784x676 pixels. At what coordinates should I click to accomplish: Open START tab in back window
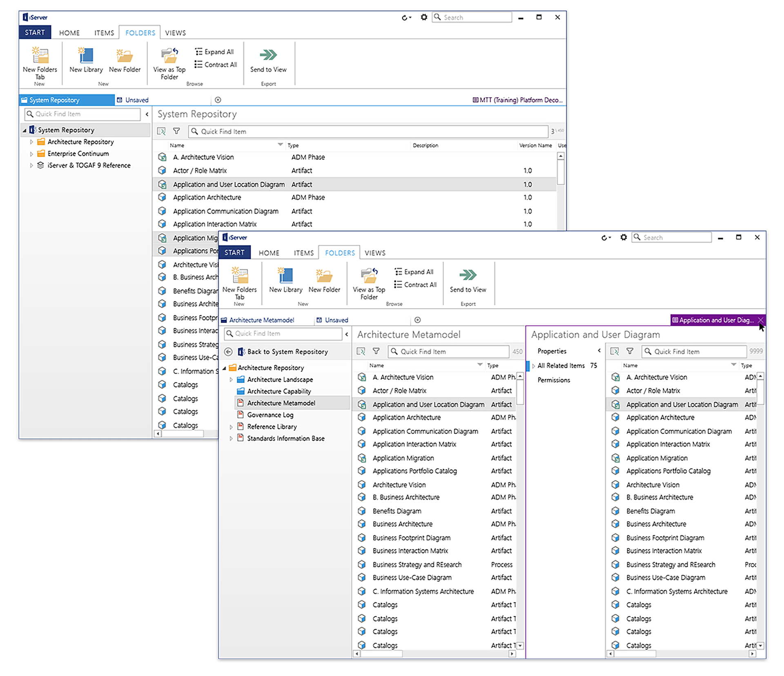coord(35,32)
